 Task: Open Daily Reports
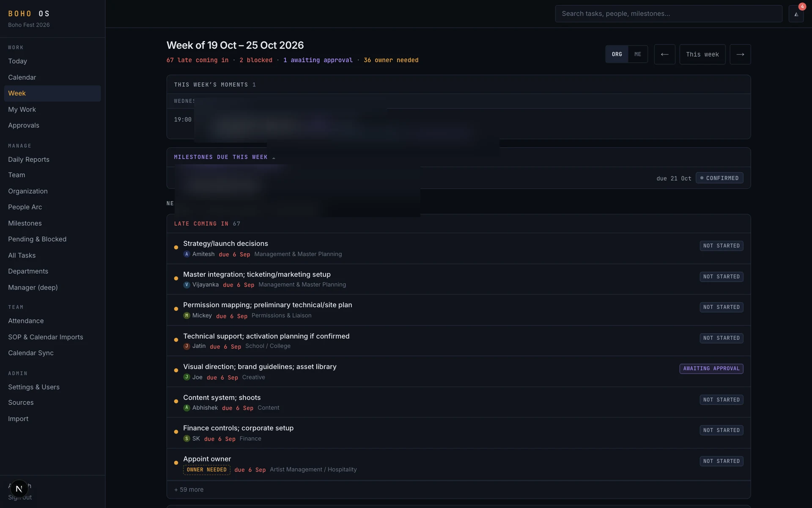click(x=52, y=160)
